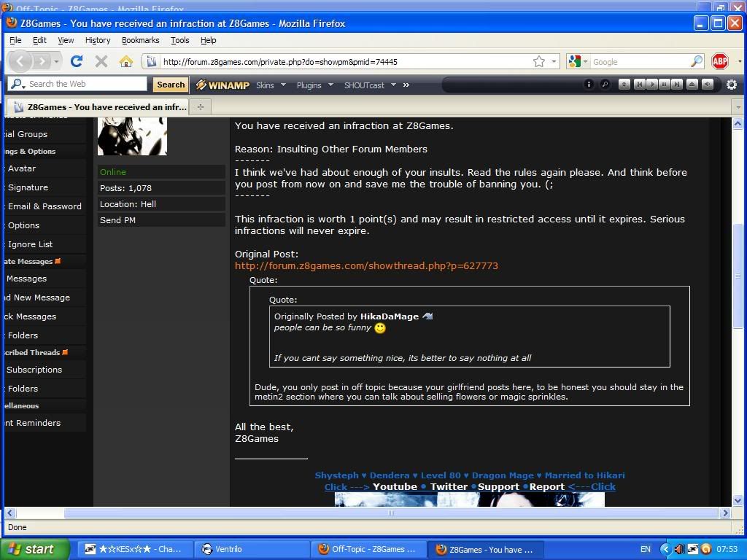Open the original post showthread link
Viewport: 747px width, 560px height.
click(x=366, y=266)
